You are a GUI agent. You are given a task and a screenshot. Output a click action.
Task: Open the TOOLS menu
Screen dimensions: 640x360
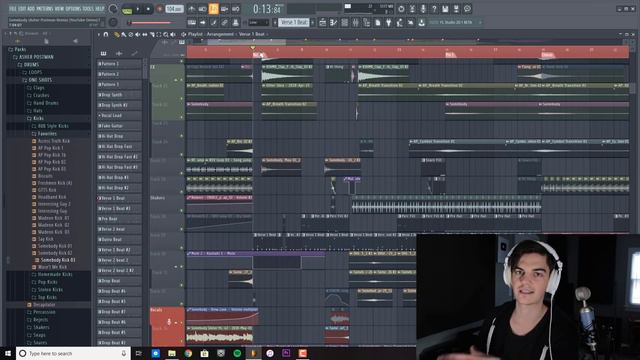(x=88, y=9)
